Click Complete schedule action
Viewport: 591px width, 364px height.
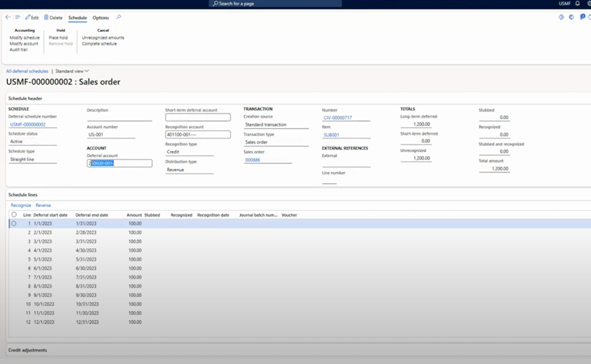[x=99, y=44]
